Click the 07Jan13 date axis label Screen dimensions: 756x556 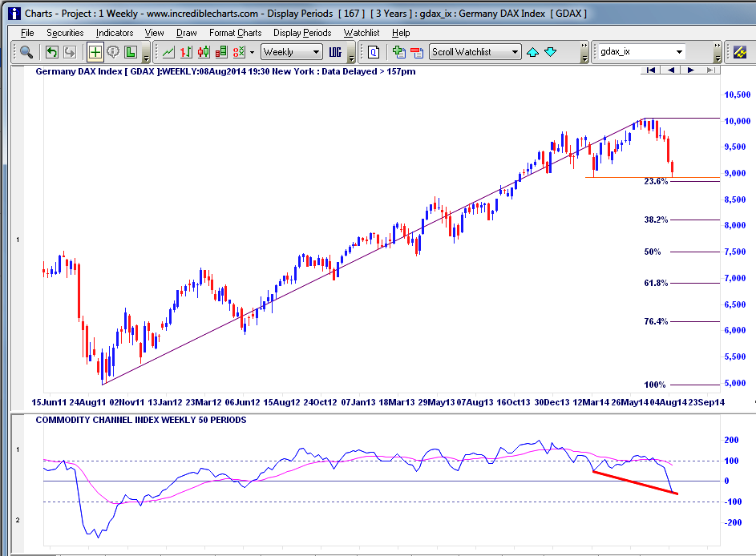358,402
